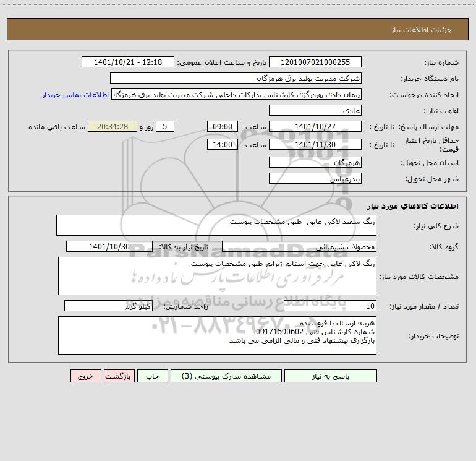The width and height of the screenshot is (476, 461).
Task: Click general description رنگ سفید لاکی عایق
Action: [x=216, y=225]
